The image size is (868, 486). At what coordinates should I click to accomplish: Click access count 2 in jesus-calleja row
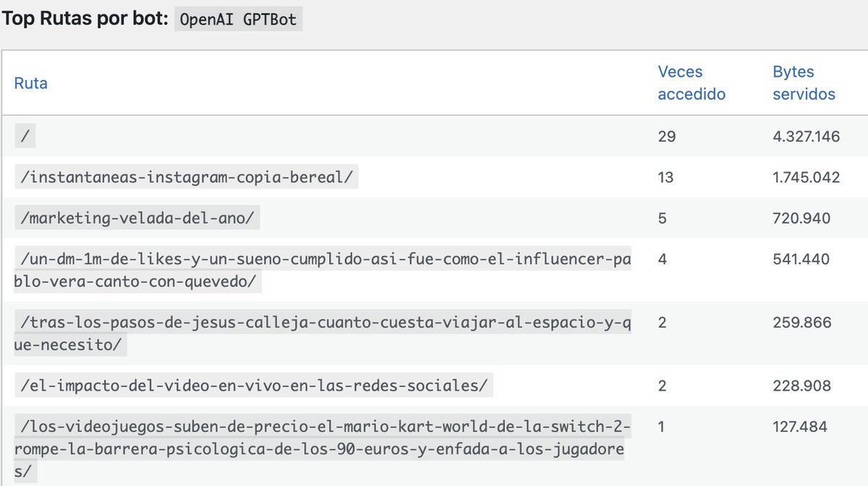[663, 322]
